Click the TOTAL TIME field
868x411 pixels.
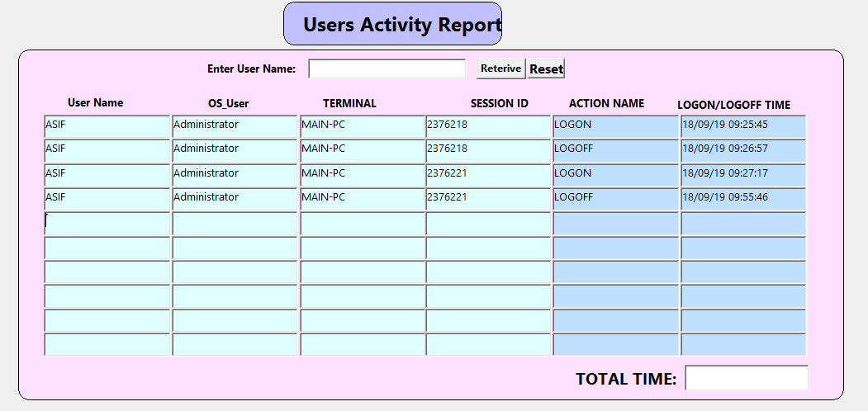coord(746,378)
